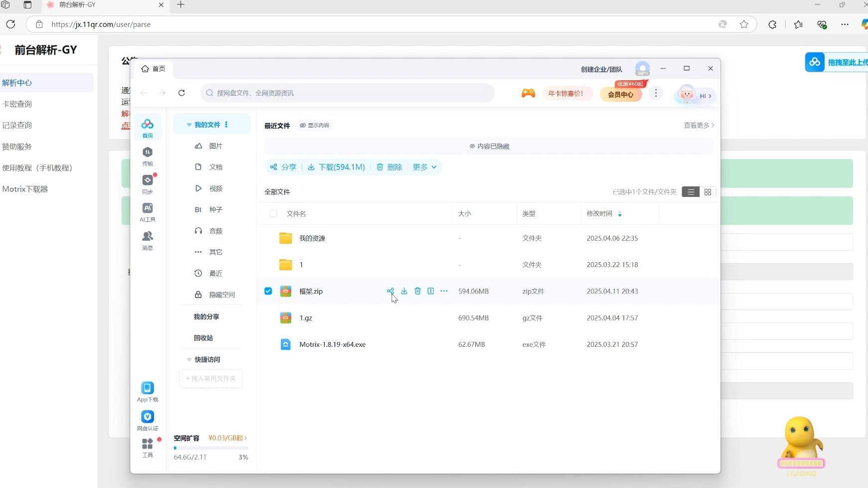Viewport: 868px width, 488px height.
Task: Toggle sort arrow on 修改时间 column
Action: 620,214
